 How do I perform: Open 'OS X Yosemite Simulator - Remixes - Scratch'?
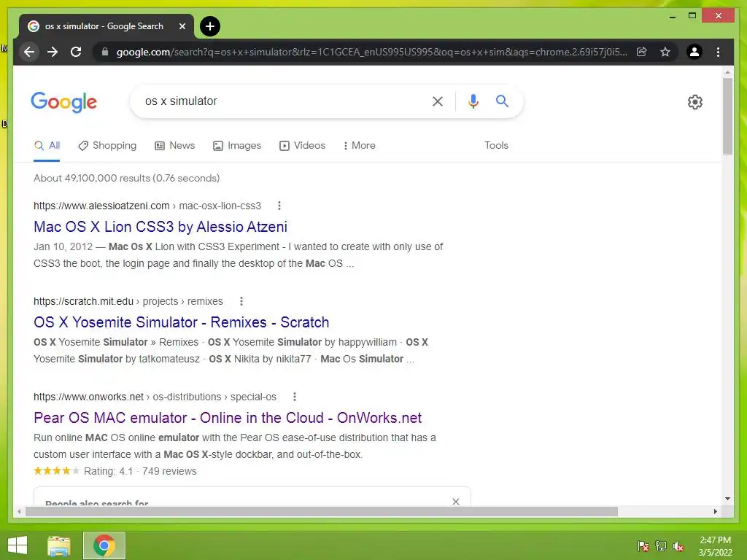(182, 322)
